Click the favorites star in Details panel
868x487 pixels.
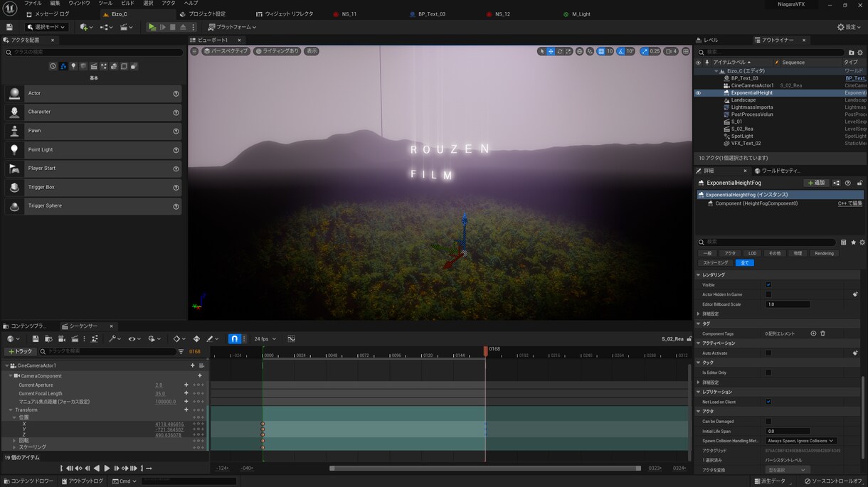[853, 242]
